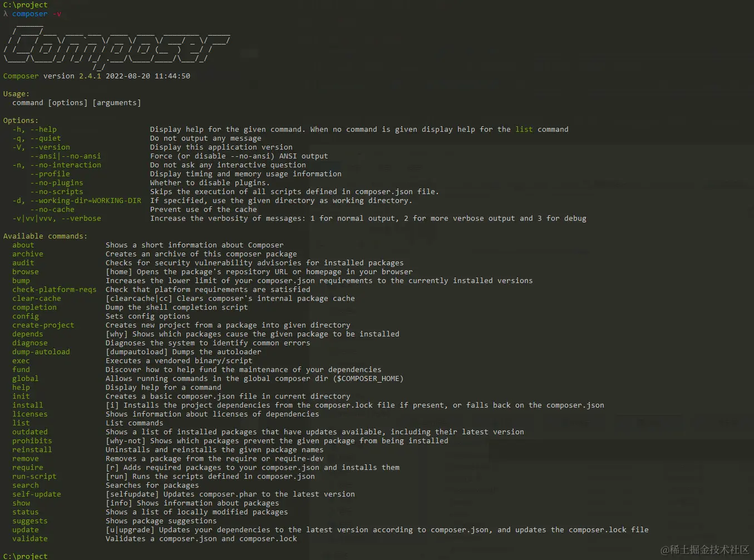Click '[dumpautoload]' alias text

coord(137,352)
